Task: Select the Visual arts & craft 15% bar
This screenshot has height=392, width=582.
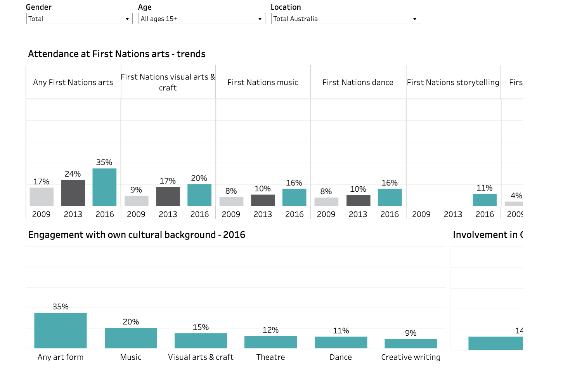Action: [x=201, y=340]
